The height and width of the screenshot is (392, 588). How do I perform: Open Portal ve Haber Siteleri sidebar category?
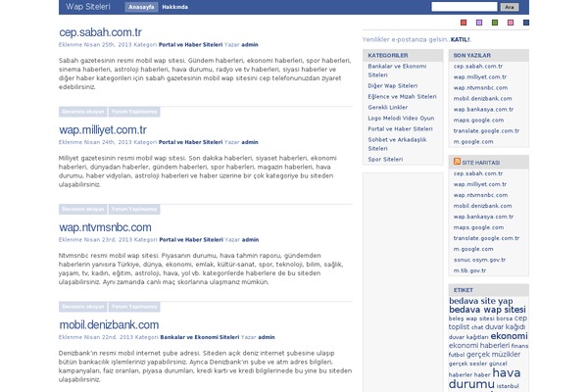point(400,129)
